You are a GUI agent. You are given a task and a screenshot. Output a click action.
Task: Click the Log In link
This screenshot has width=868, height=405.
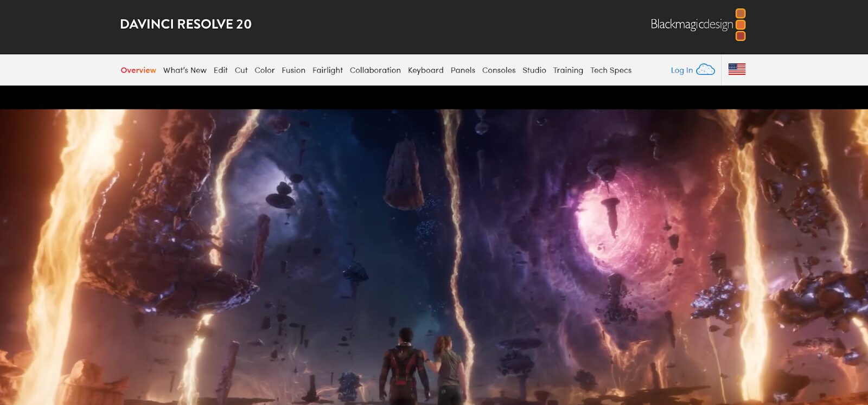pyautogui.click(x=681, y=70)
